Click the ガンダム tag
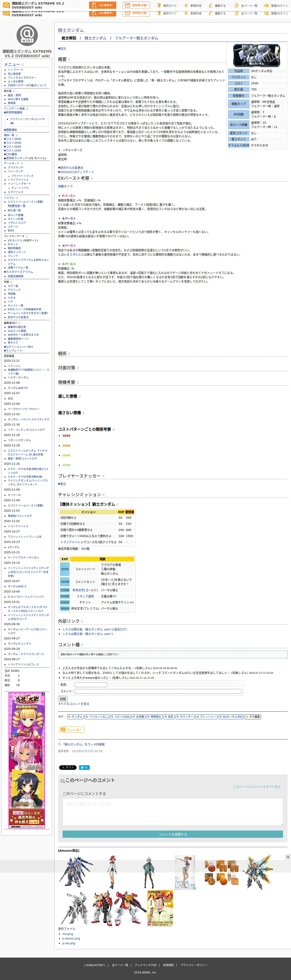Image resolution: width=291 pixels, height=980 pixels. coord(75,717)
